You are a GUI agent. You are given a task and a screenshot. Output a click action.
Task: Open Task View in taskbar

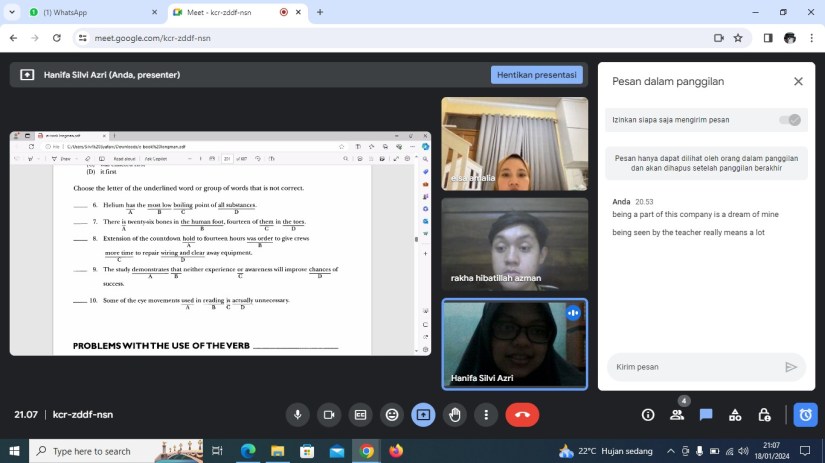[217, 451]
